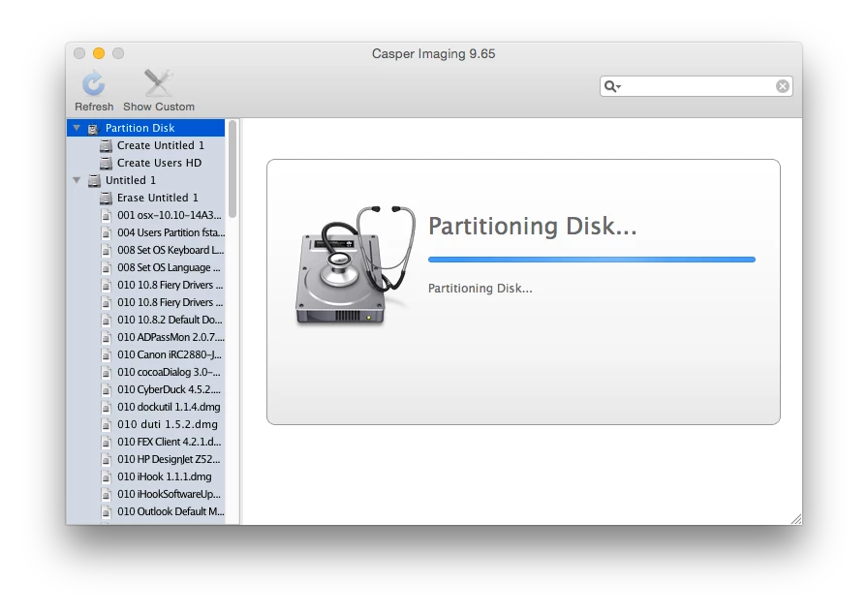Collapse the Partition Disk tree group
Viewport: 868px width, 614px height.
(x=77, y=128)
